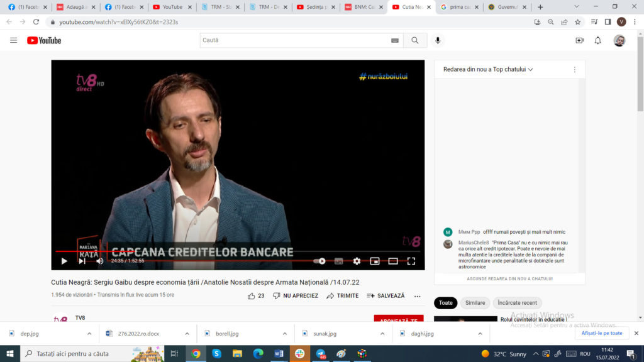Reload the page
This screenshot has height=362, width=644.
[x=36, y=22]
